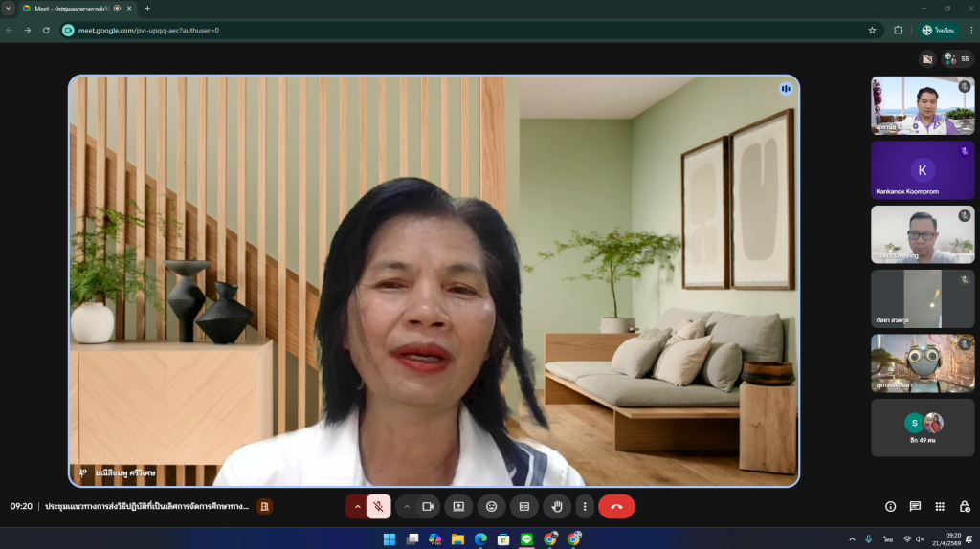Click the red leave call button

[616, 506]
